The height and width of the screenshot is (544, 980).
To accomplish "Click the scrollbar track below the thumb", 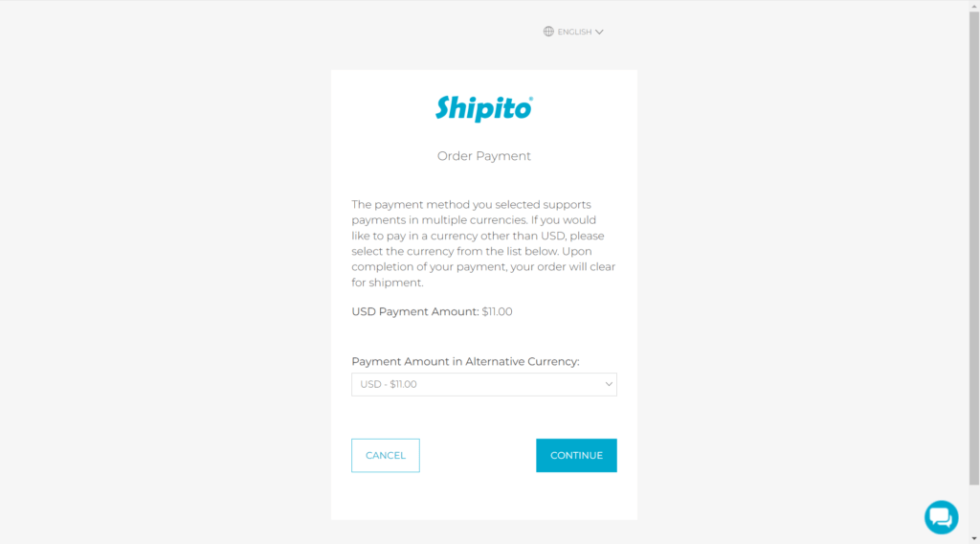I will click(x=974, y=509).
